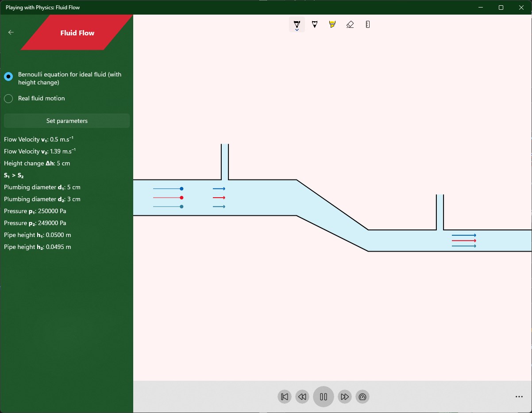
Task: Click the Set parameters button
Action: [67, 121]
